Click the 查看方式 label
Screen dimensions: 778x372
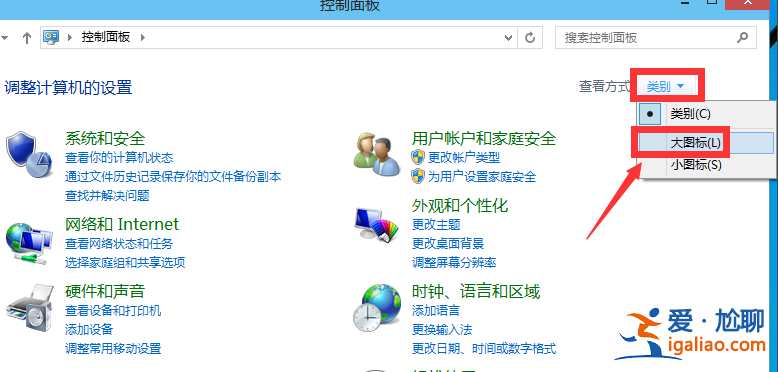tap(604, 87)
